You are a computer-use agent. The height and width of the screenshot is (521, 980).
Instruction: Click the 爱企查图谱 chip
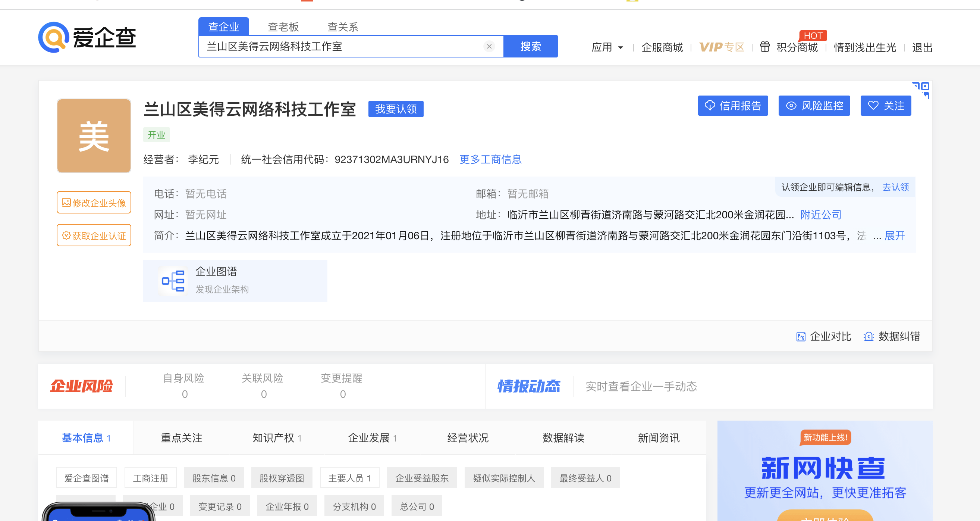pyautogui.click(x=87, y=478)
